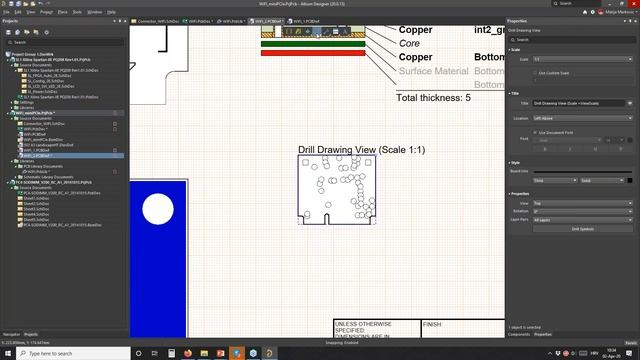Open the Altium Designer taskbar icon

(269, 353)
